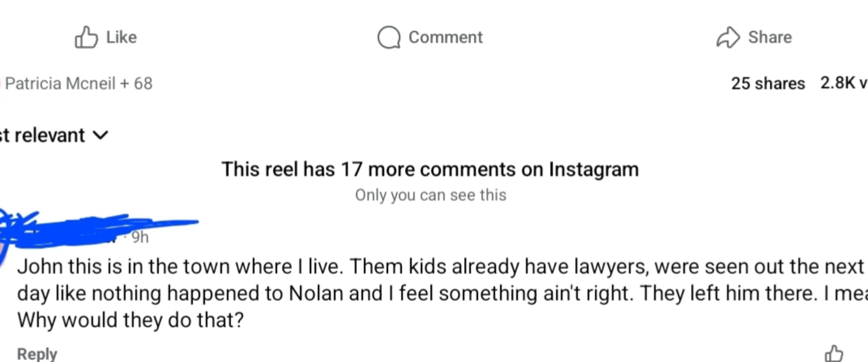Open reactions list by Patricia Mcneil + 68
The width and height of the screenshot is (868, 362).
click(x=78, y=83)
